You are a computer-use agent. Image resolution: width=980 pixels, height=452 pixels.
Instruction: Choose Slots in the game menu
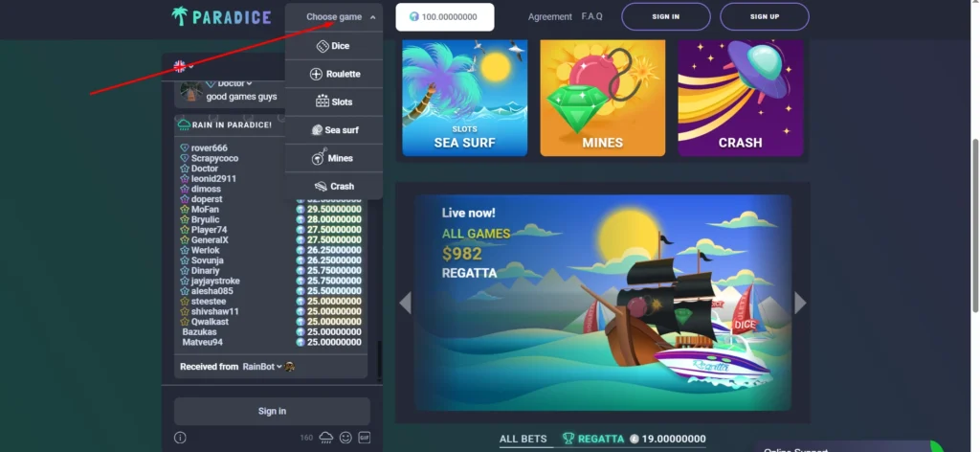click(x=334, y=102)
